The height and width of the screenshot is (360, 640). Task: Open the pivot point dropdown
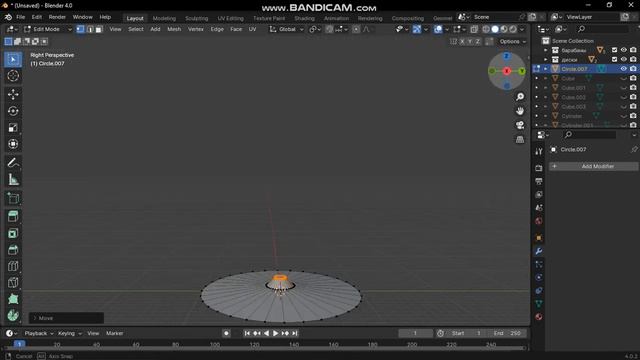(315, 29)
